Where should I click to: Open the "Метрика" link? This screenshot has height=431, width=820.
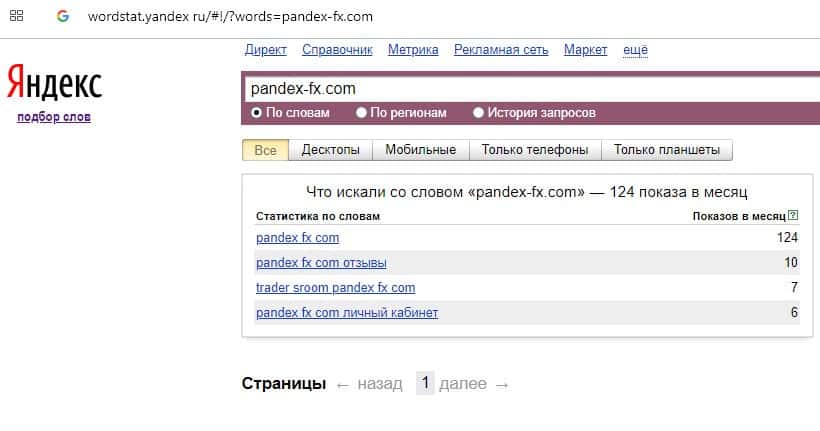(x=413, y=50)
